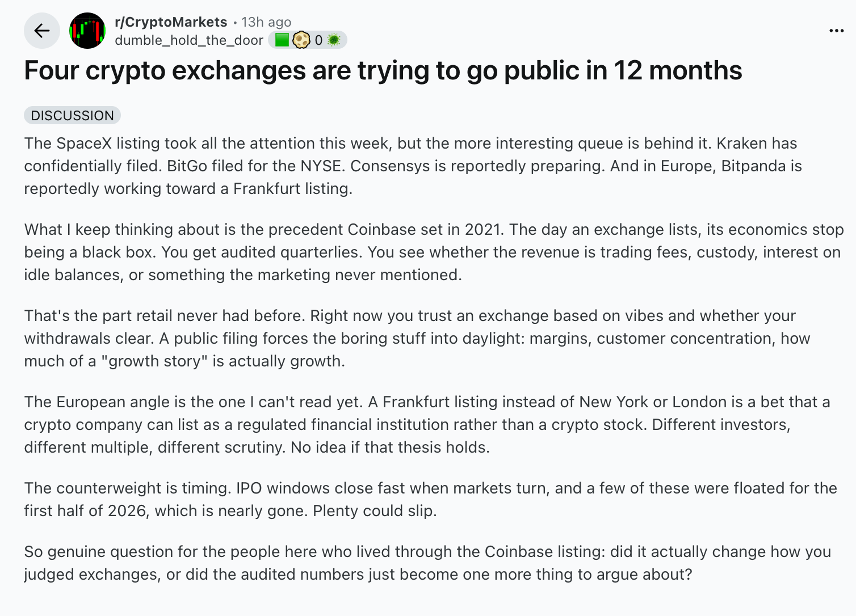Screen dimensions: 856x616
Task: Click the paragraph starting 'The counterweight is timing'
Action: tap(430, 499)
